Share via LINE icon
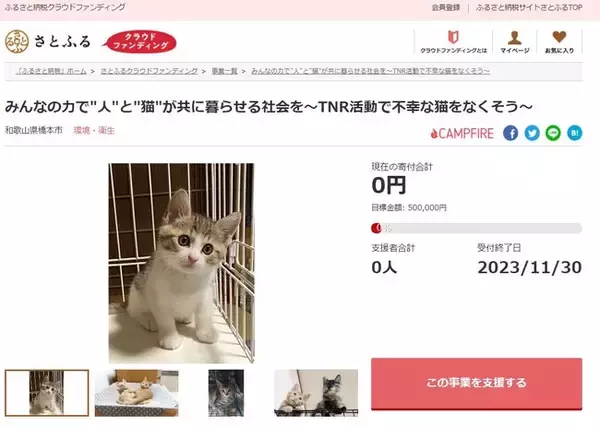The height and width of the screenshot is (426, 600). [553, 133]
